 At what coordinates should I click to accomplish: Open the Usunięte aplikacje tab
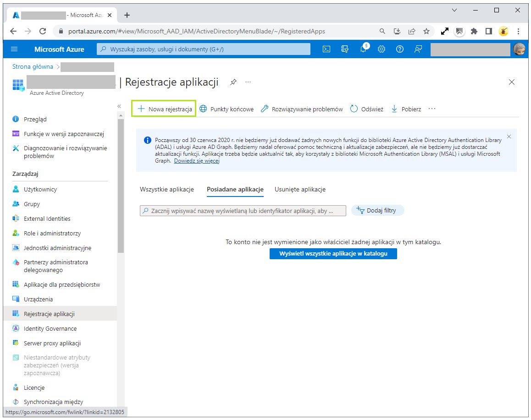(x=300, y=189)
